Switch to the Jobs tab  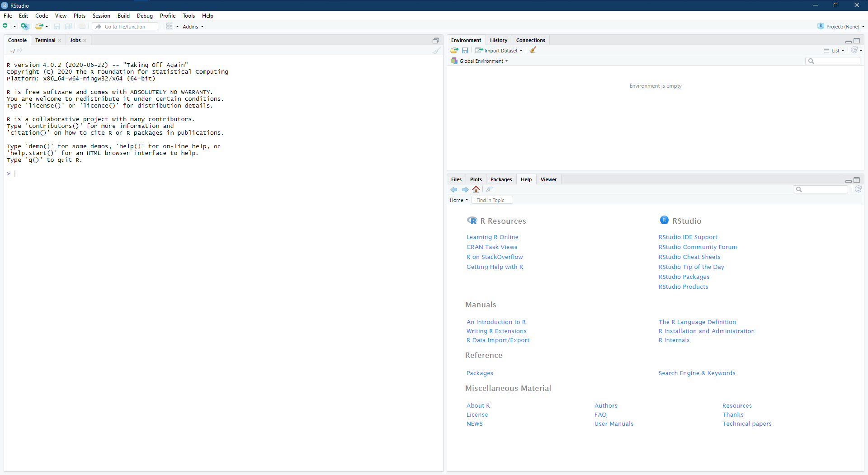coord(75,40)
